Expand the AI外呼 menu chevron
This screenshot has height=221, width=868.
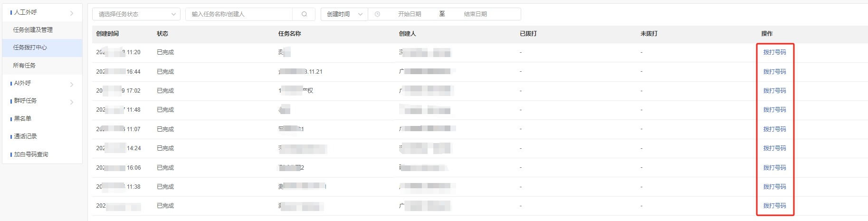[72, 85]
